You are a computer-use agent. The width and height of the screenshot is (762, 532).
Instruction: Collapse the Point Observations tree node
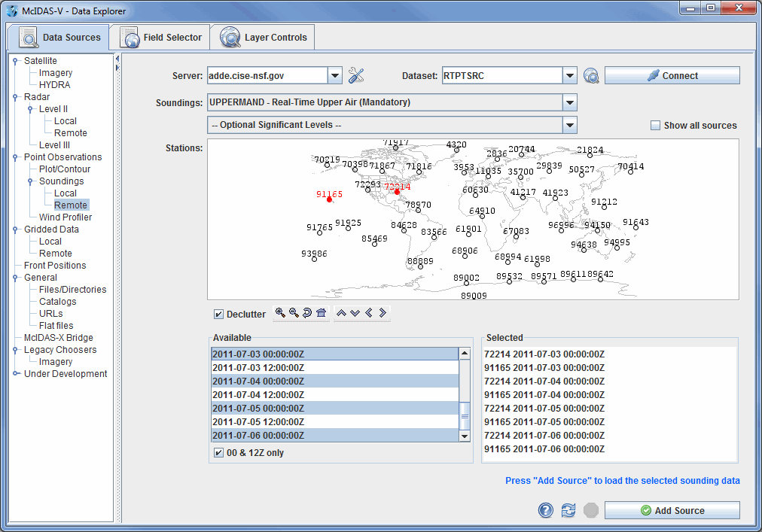15,157
